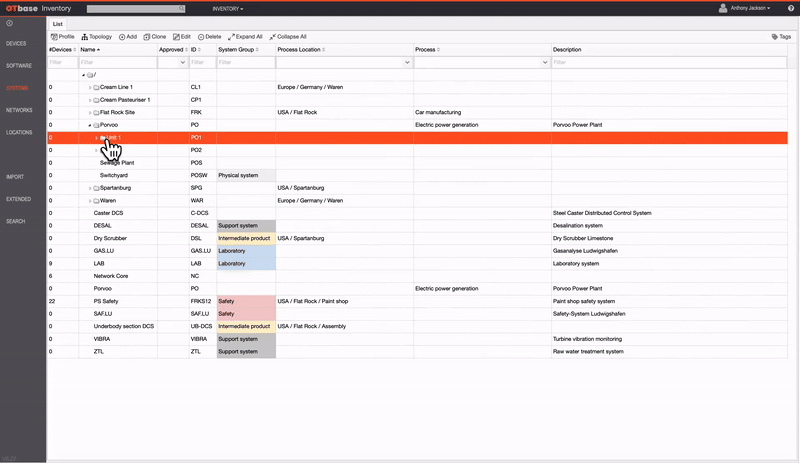Go to DEVICES in the sidebar

[16, 43]
